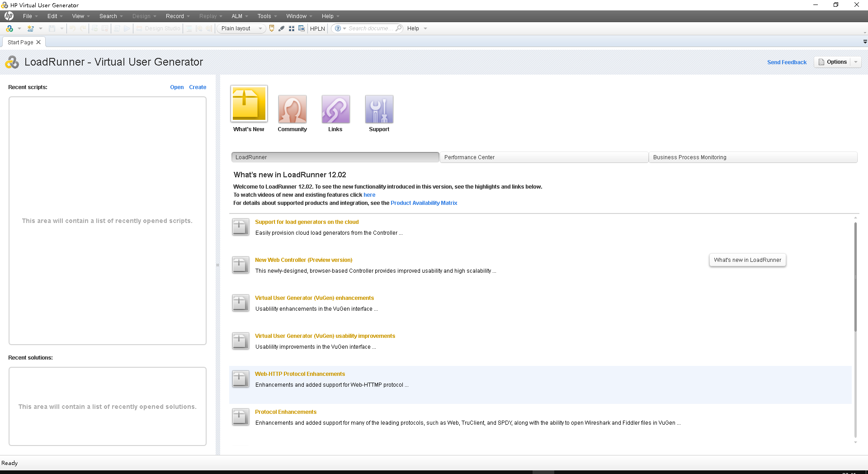Click the Create script link
Screen dimensions: 868x474
pyautogui.click(x=198, y=87)
